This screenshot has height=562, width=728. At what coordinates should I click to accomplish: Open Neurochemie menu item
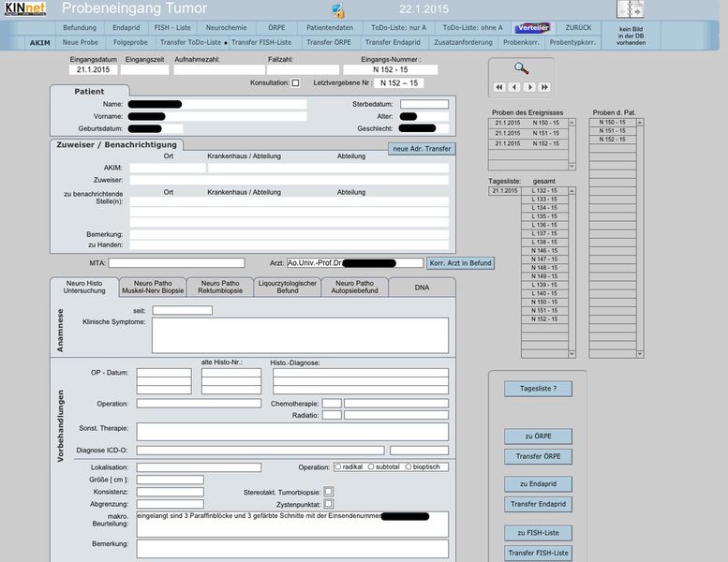pyautogui.click(x=226, y=28)
